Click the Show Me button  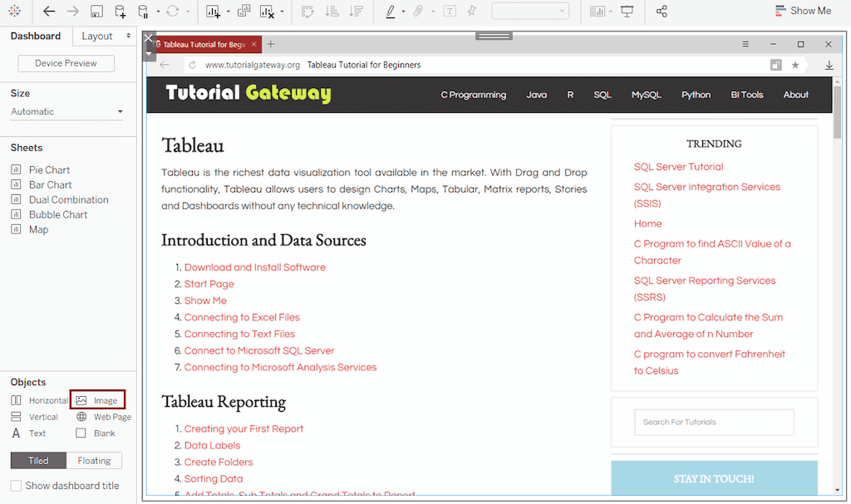pos(804,11)
